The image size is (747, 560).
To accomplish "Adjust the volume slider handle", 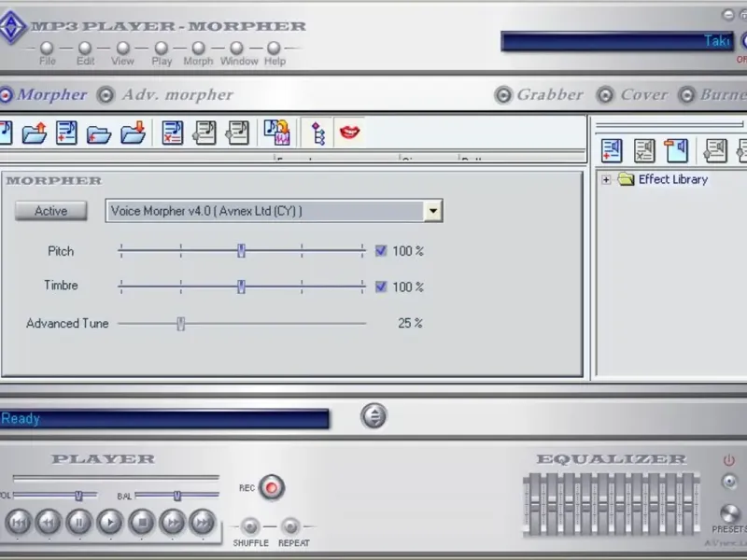I will pyautogui.click(x=78, y=497).
